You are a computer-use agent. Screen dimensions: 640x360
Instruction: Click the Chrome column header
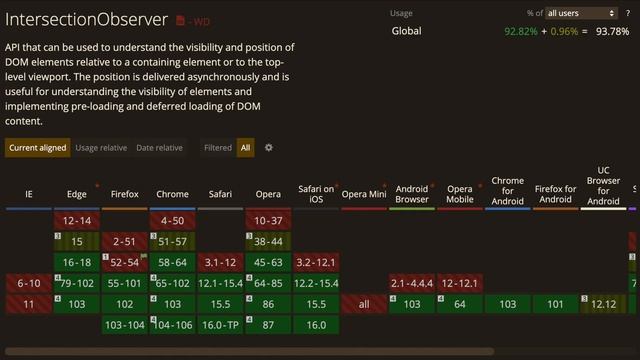[x=172, y=194]
